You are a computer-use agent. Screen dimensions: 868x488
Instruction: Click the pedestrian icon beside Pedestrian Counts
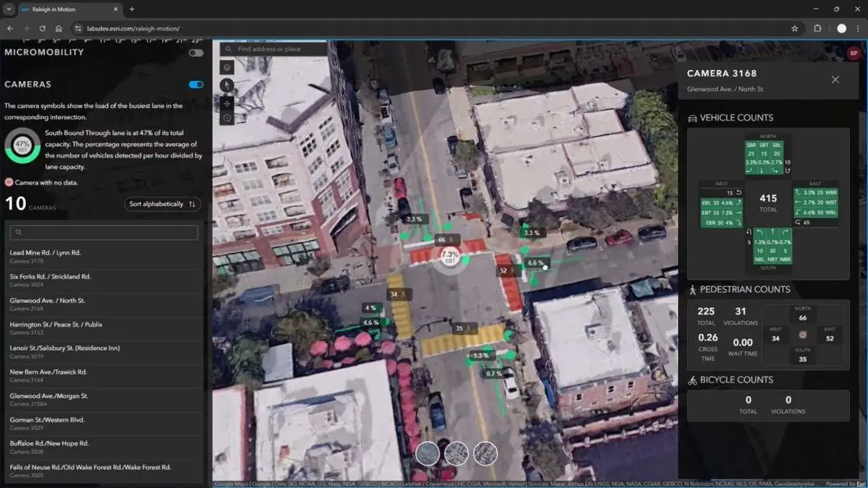[692, 289]
